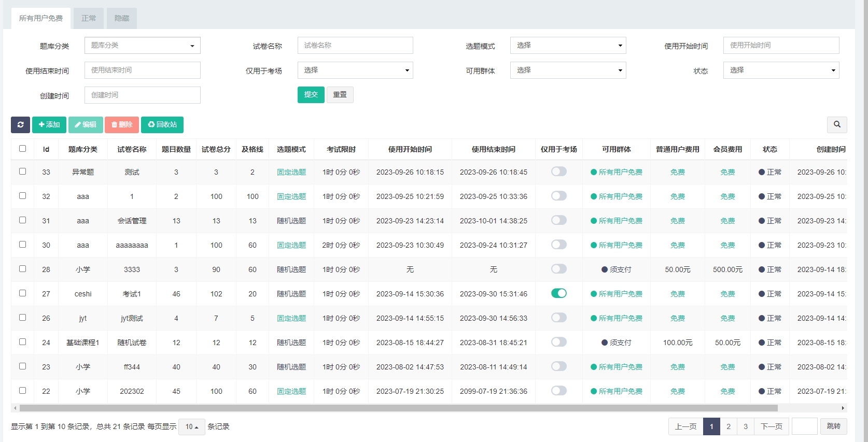This screenshot has width=868, height=442.
Task: Click the plus icon 添加 button
Action: [49, 125]
